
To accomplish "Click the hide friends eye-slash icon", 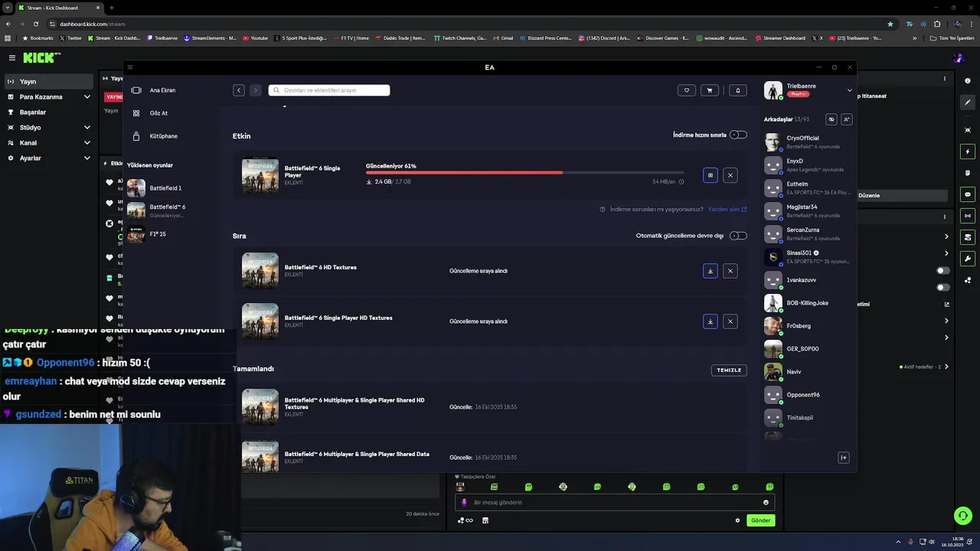I will pyautogui.click(x=831, y=119).
